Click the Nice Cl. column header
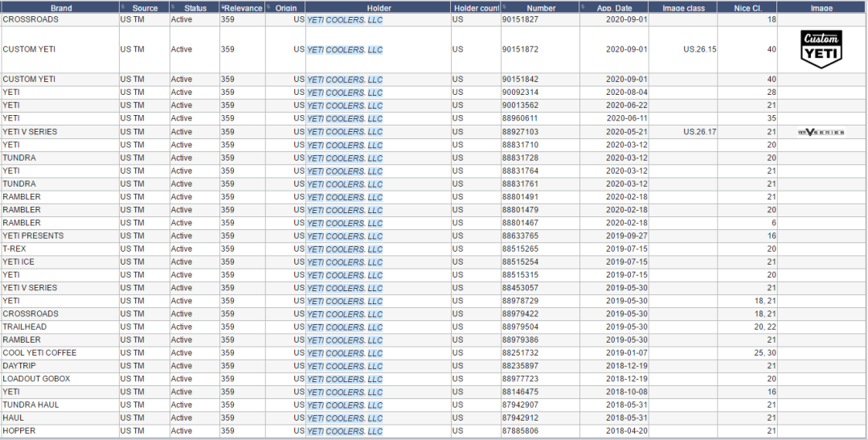 (x=747, y=8)
